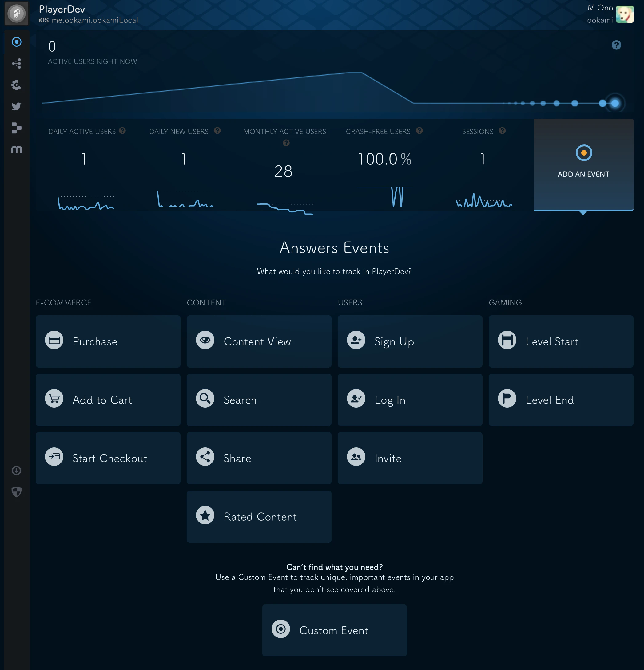Choose the Level Start event

click(561, 341)
